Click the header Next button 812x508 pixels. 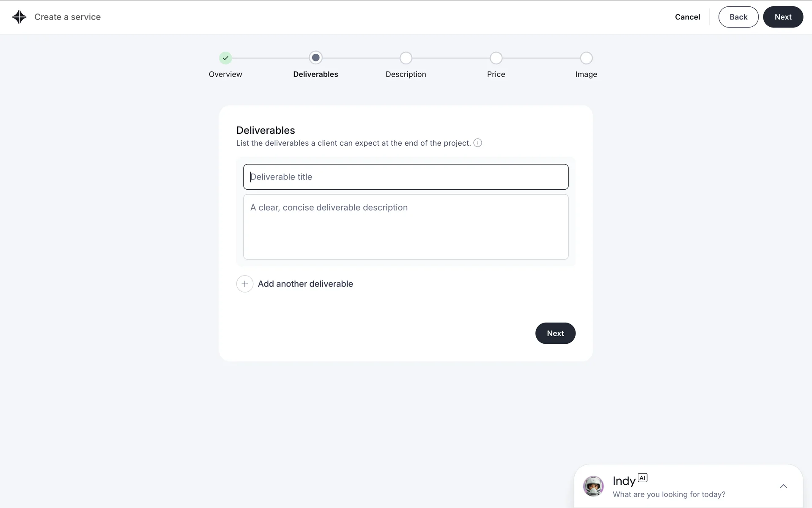782,17
